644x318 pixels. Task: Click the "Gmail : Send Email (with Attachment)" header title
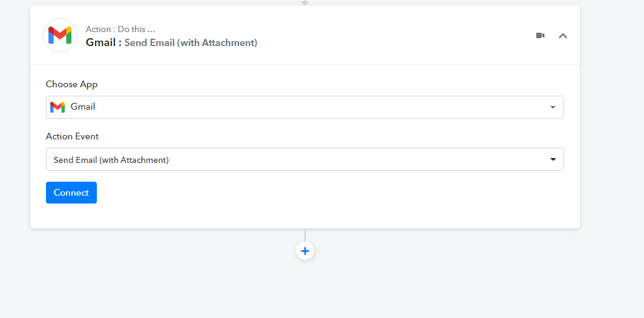(171, 42)
